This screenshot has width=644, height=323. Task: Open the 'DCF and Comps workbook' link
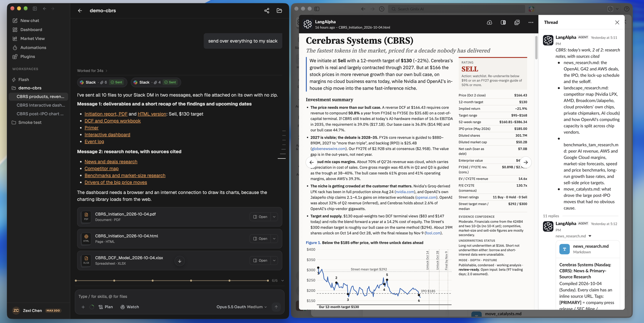tap(112, 121)
